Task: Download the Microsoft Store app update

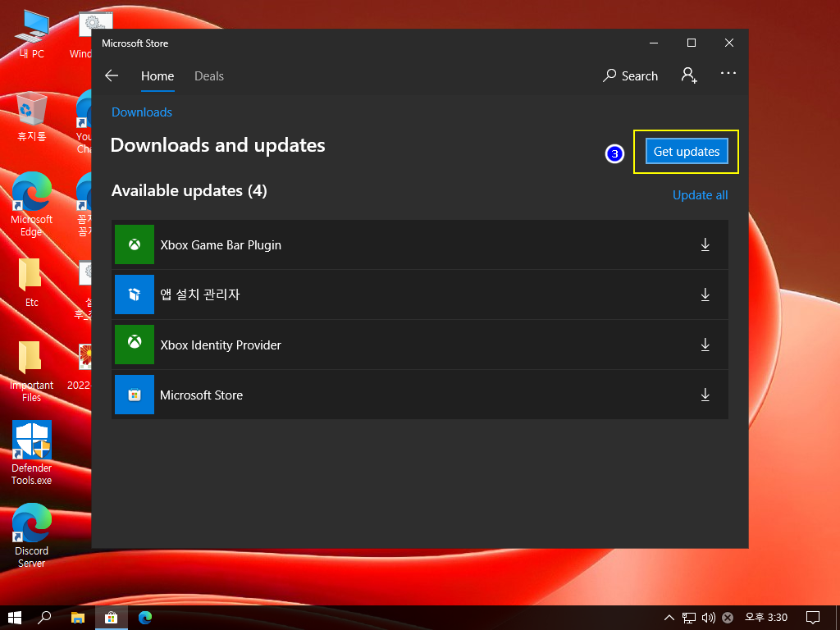Action: (705, 395)
